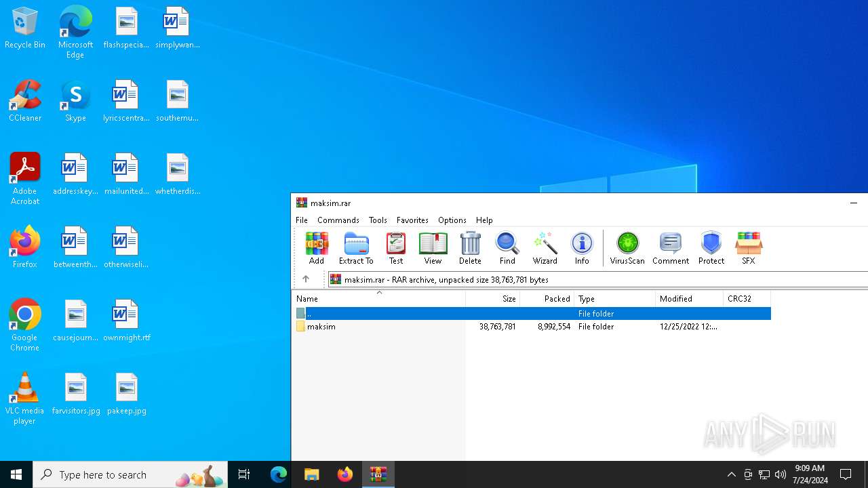Open the Commands menu
The height and width of the screenshot is (488, 868).
(x=338, y=220)
